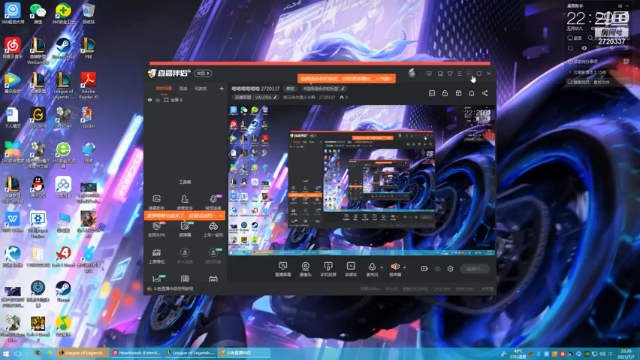Add a multimedia source from toolbar
This screenshot has width=640, height=360.
(x=351, y=269)
